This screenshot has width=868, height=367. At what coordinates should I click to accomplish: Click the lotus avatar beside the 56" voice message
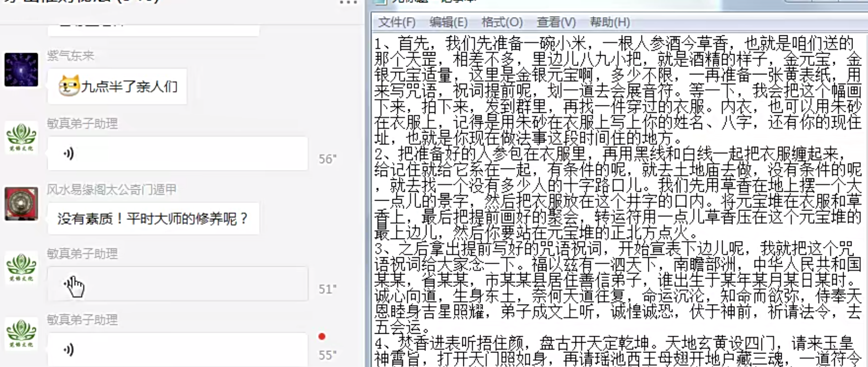(x=21, y=137)
